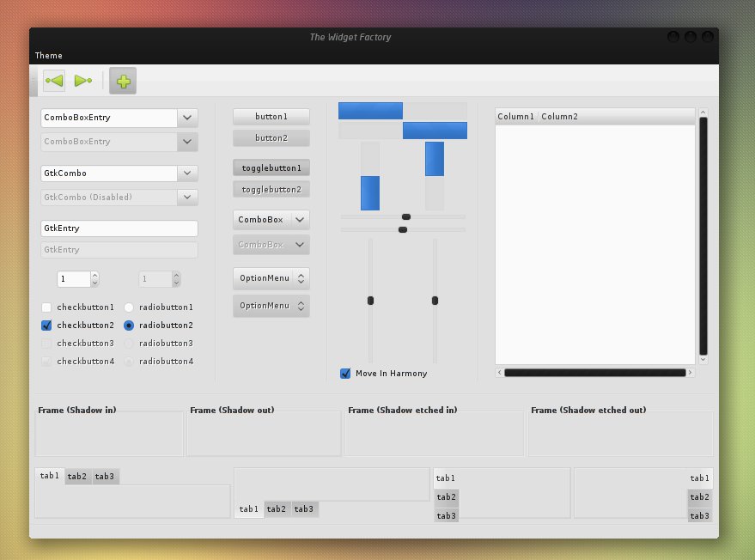The image size is (755, 560).
Task: Expand the GtkCombo dropdown arrow
Action: click(187, 173)
